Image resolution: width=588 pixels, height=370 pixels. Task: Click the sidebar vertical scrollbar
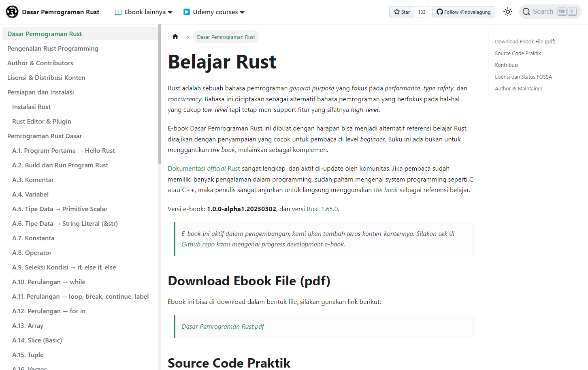160,94
